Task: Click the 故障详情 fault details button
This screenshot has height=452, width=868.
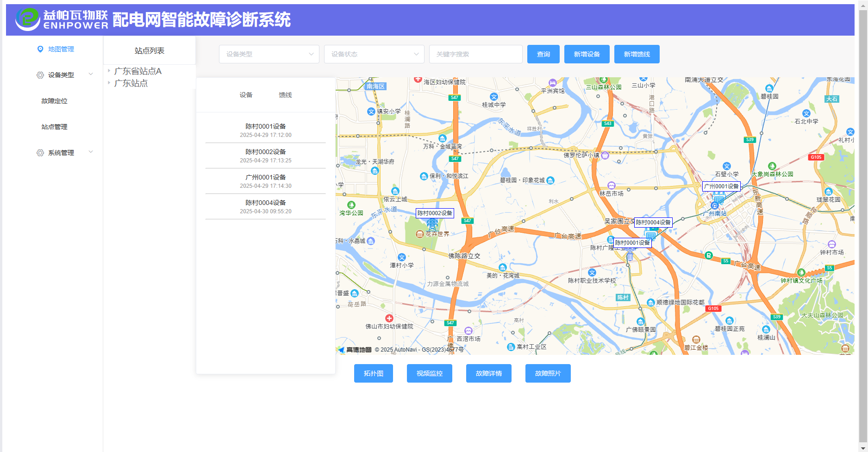Action: coord(489,373)
